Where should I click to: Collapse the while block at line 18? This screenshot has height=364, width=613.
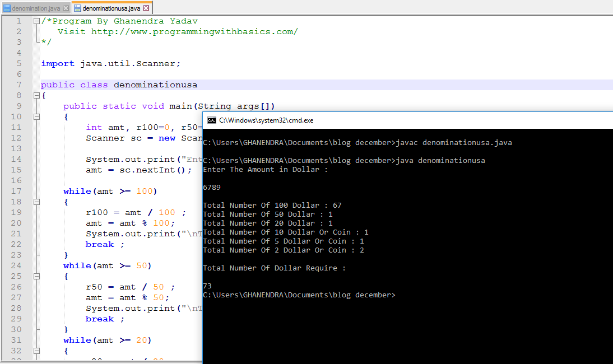tap(36, 202)
